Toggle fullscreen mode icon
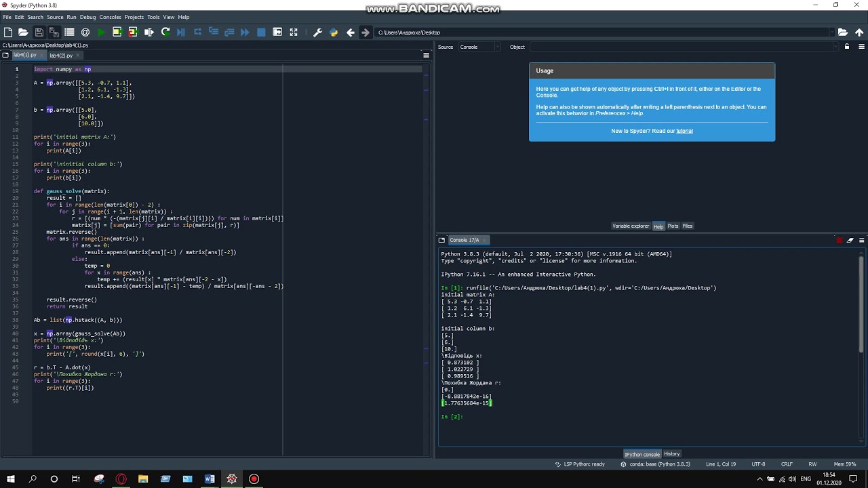This screenshot has height=488, width=868. pyautogui.click(x=294, y=32)
